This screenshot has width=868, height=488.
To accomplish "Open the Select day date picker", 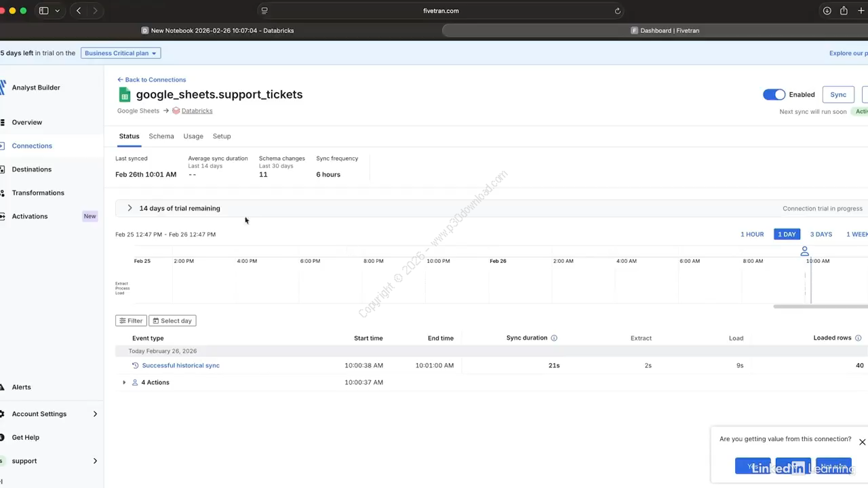I will (172, 321).
